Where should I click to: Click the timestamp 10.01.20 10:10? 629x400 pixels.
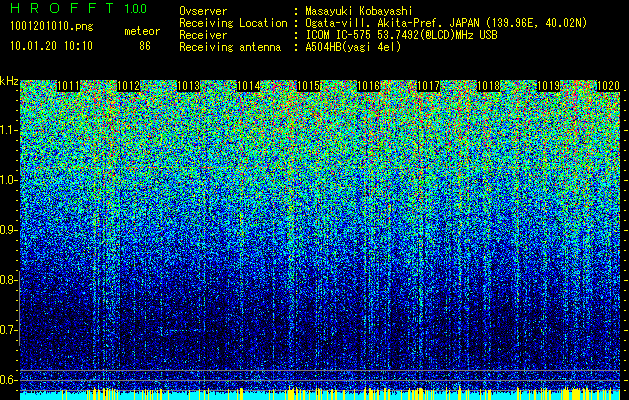click(x=51, y=46)
